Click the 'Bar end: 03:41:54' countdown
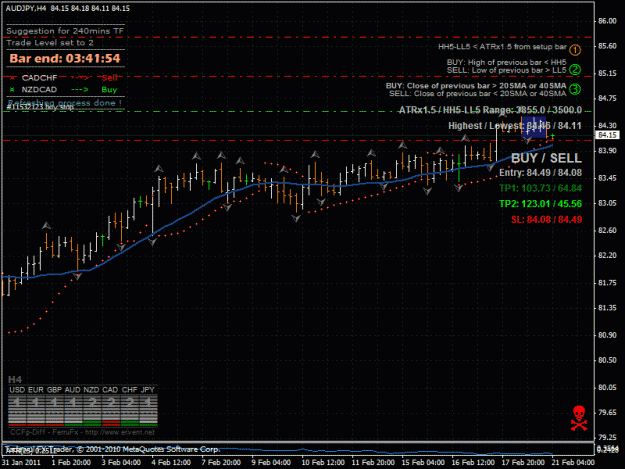This screenshot has width=625, height=469. pyautogui.click(x=65, y=59)
